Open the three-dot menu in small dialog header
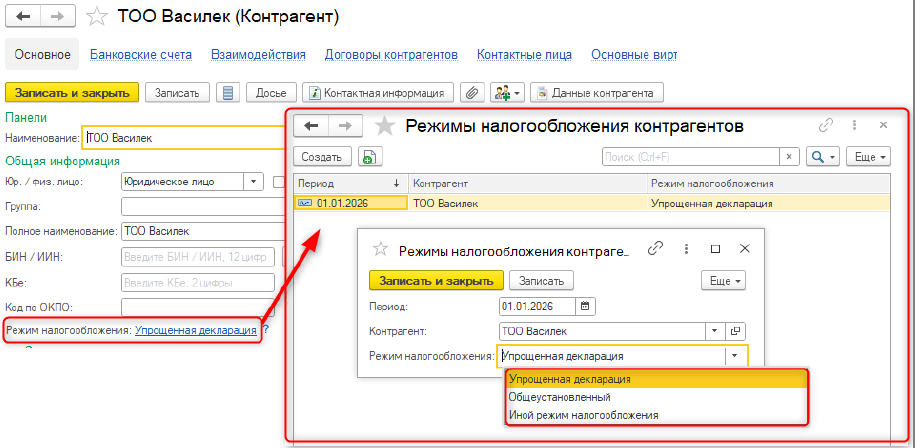This screenshot has height=448, width=916. coord(686,249)
